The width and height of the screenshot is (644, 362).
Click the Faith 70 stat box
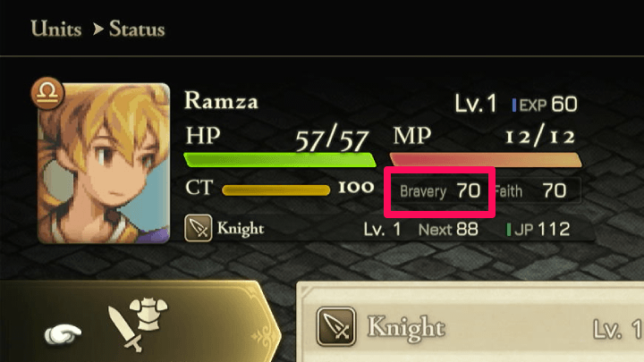coord(538,191)
